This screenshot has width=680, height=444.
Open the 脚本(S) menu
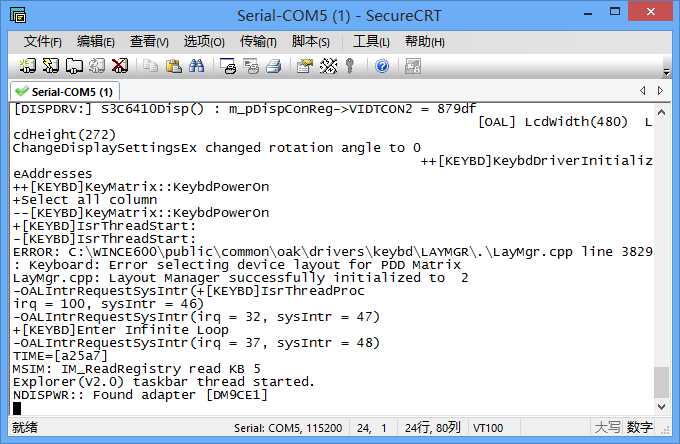(311, 41)
